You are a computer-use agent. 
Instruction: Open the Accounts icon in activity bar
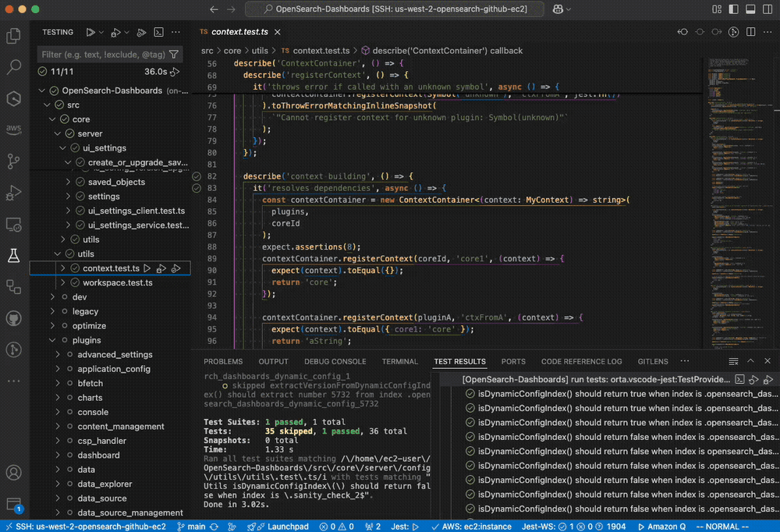(13, 472)
